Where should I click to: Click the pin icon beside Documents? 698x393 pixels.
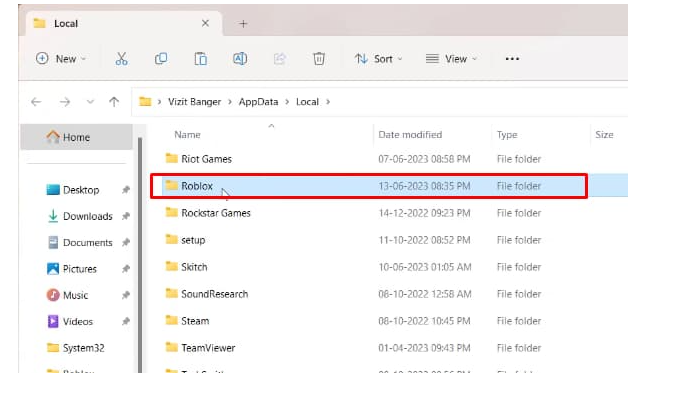126,243
